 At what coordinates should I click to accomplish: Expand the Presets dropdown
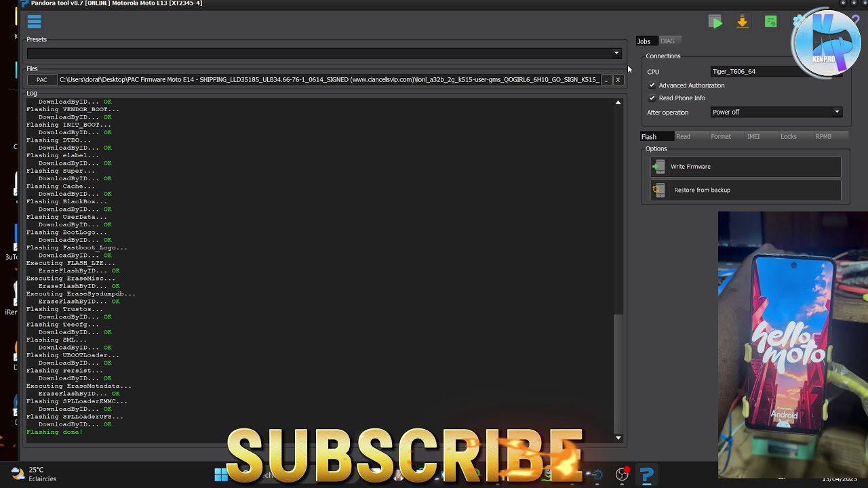616,54
